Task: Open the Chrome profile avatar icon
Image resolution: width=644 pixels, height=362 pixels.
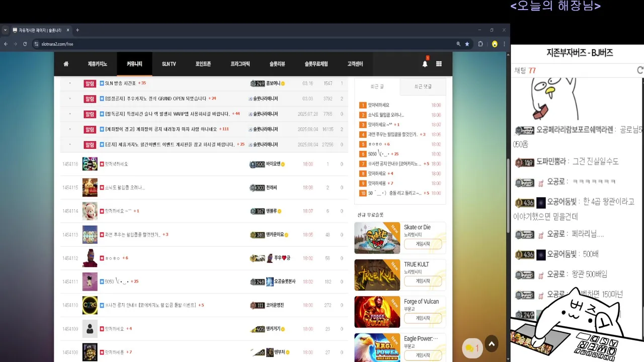Action: tap(495, 44)
